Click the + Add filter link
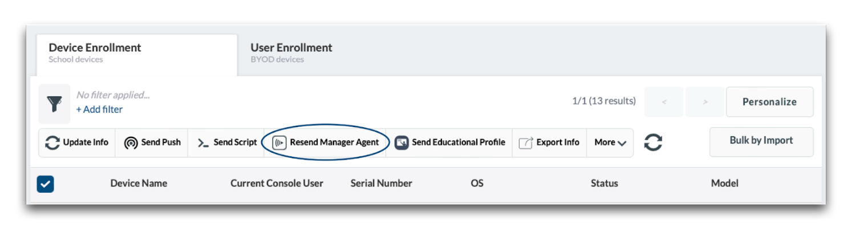 [x=99, y=109]
